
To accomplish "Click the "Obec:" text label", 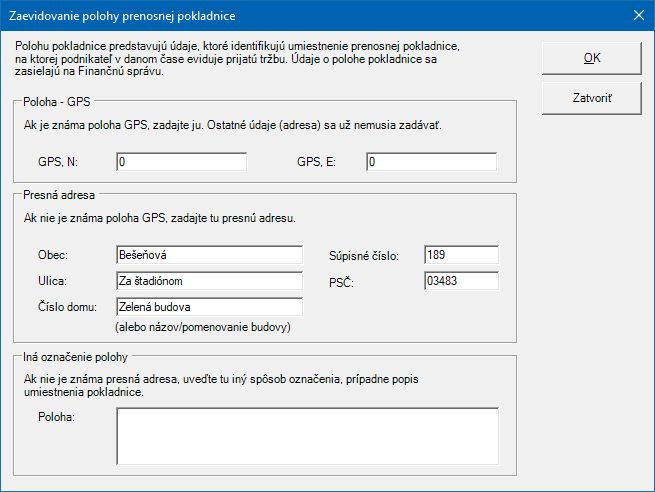I will tap(54, 256).
